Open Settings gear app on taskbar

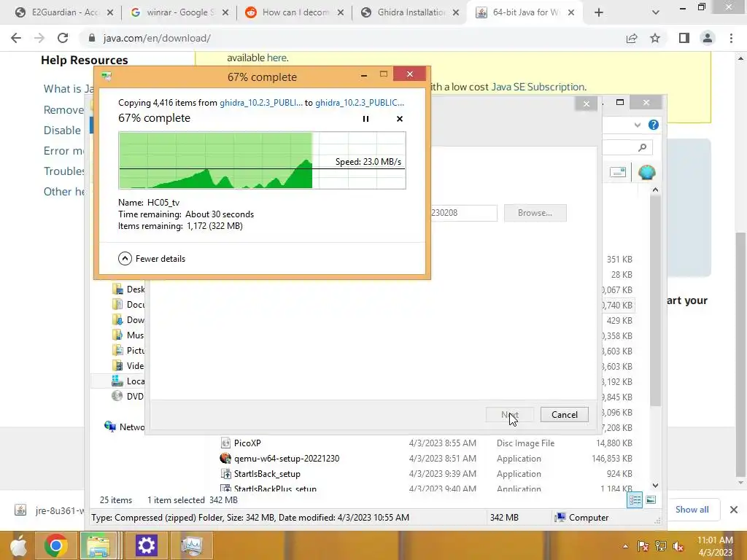pyautogui.click(x=146, y=545)
